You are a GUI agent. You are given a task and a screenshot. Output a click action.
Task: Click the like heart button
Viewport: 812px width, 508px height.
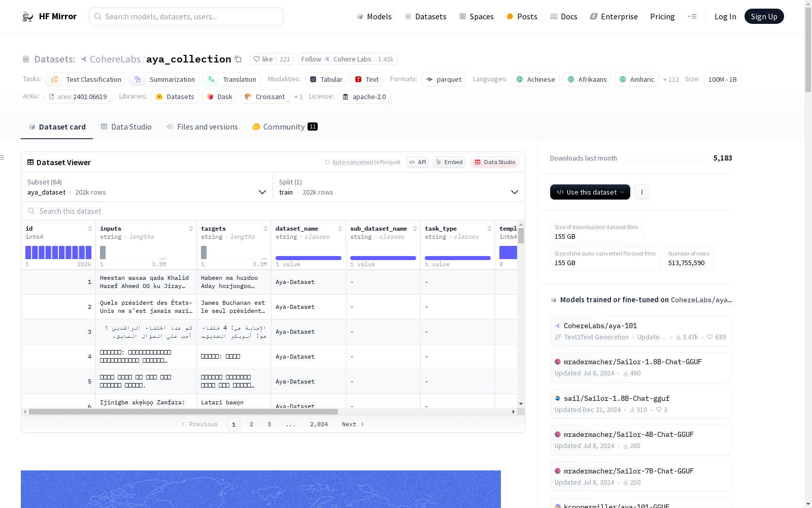[263, 59]
